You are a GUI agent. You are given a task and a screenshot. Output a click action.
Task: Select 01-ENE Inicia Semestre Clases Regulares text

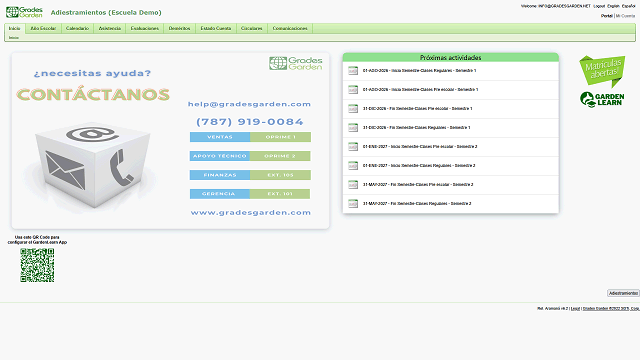[419, 165]
